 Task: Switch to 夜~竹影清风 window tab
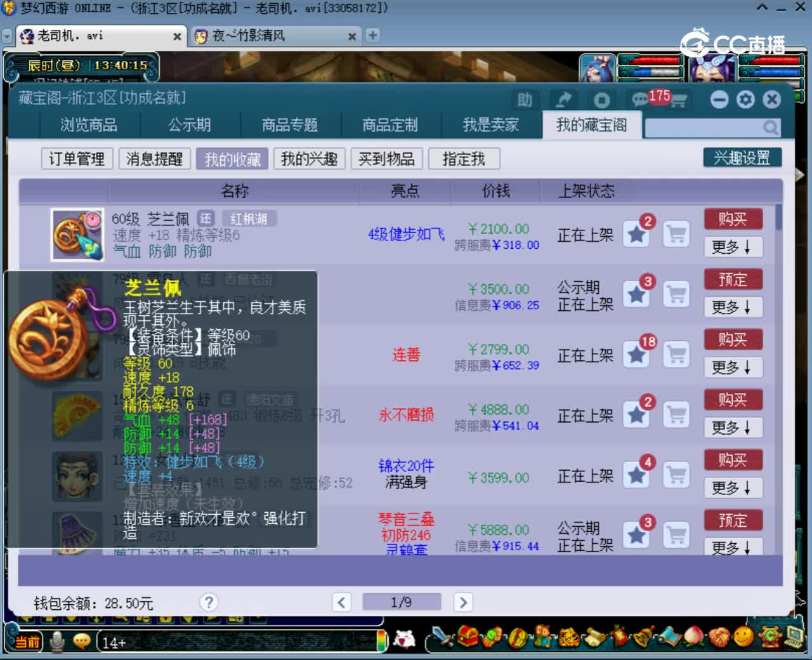tap(276, 36)
